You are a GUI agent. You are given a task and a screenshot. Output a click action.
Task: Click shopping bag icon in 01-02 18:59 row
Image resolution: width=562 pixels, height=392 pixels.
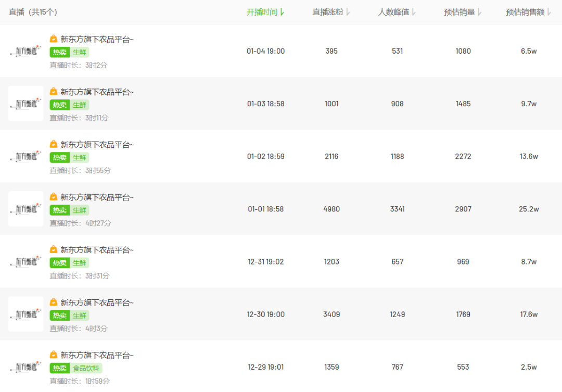[x=53, y=144]
